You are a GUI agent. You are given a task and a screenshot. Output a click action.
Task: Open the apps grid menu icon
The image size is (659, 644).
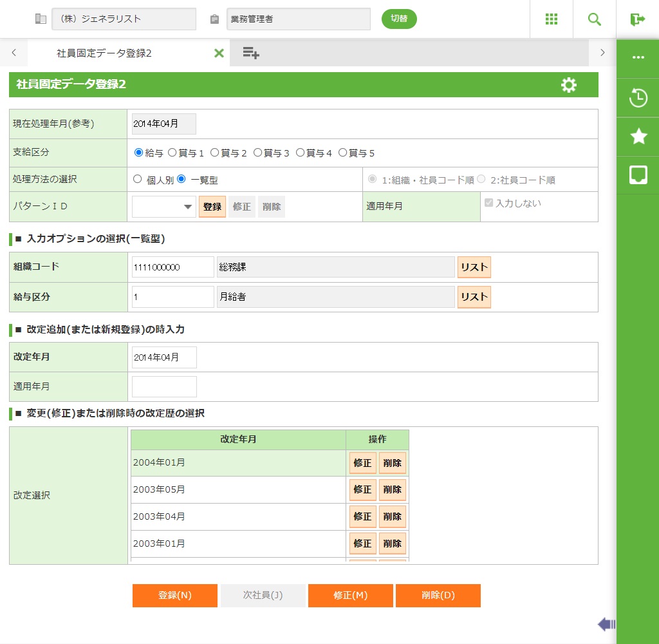click(x=551, y=19)
